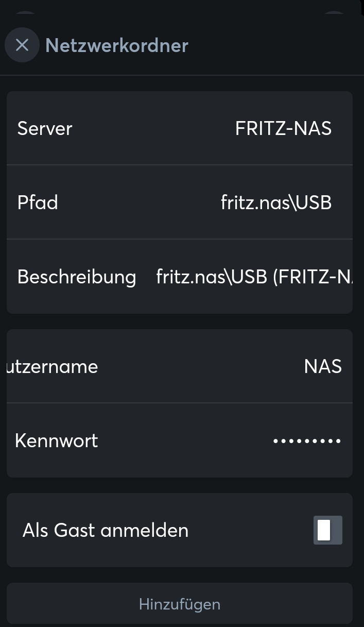The image size is (364, 627).
Task: Click empty space in the Server row
Action: 154,128
